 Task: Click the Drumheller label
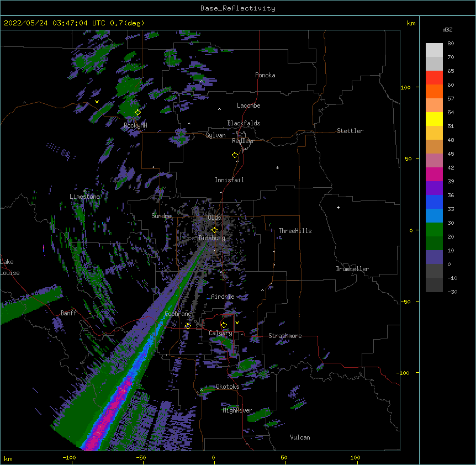pos(352,269)
